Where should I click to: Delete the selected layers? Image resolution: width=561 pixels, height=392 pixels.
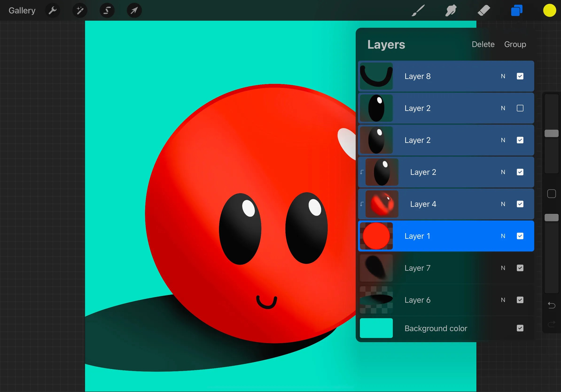coord(483,44)
